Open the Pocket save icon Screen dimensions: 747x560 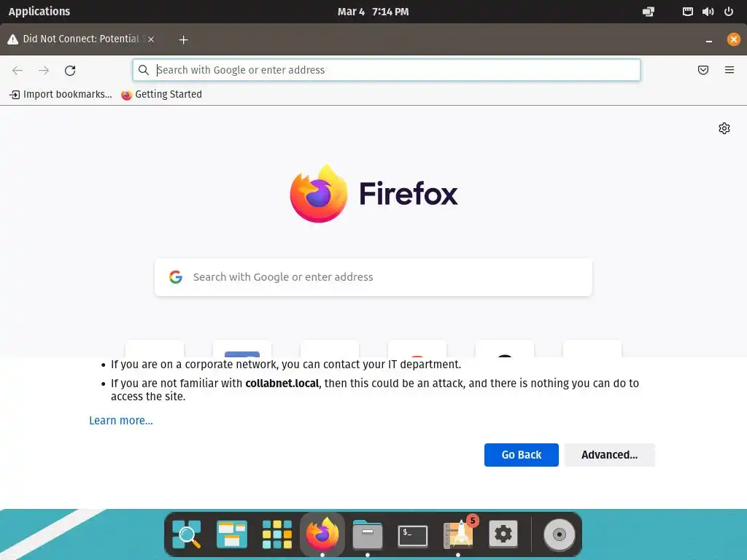[x=703, y=70]
